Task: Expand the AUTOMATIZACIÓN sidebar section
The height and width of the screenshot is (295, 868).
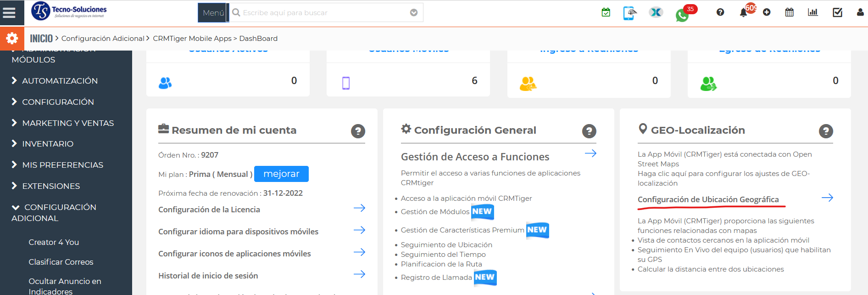Action: (x=60, y=81)
